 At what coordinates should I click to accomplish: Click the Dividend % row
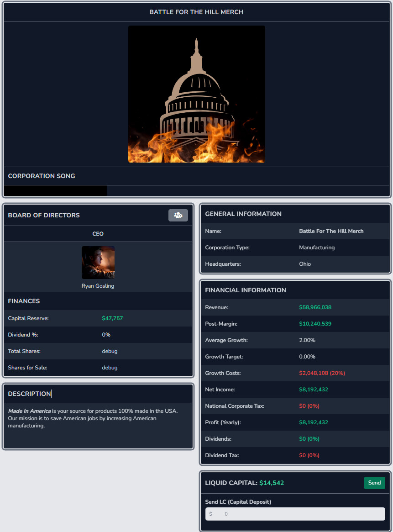(98, 334)
